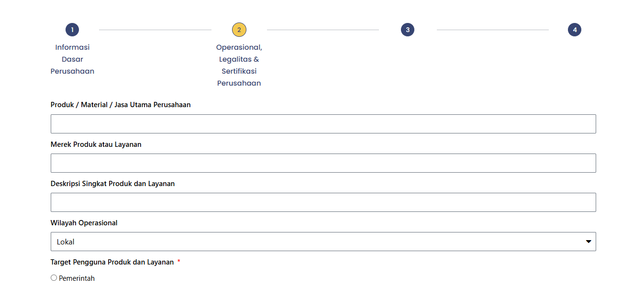
Task: Click into the Merek Produk atau Layanan field
Action: 323,163
